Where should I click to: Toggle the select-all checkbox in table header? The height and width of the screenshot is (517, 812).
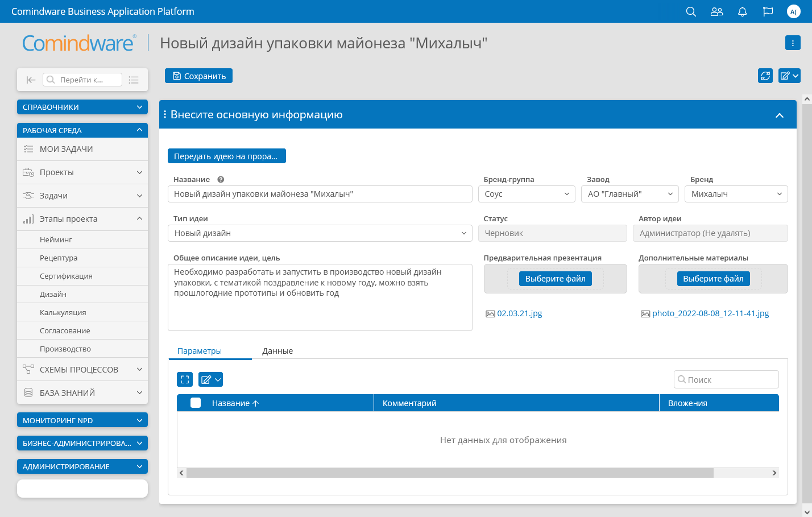(x=196, y=403)
